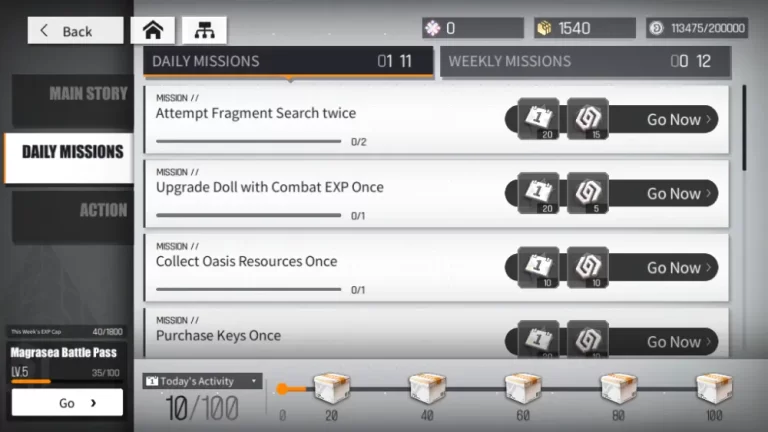Go back using the Back button

pos(75,30)
